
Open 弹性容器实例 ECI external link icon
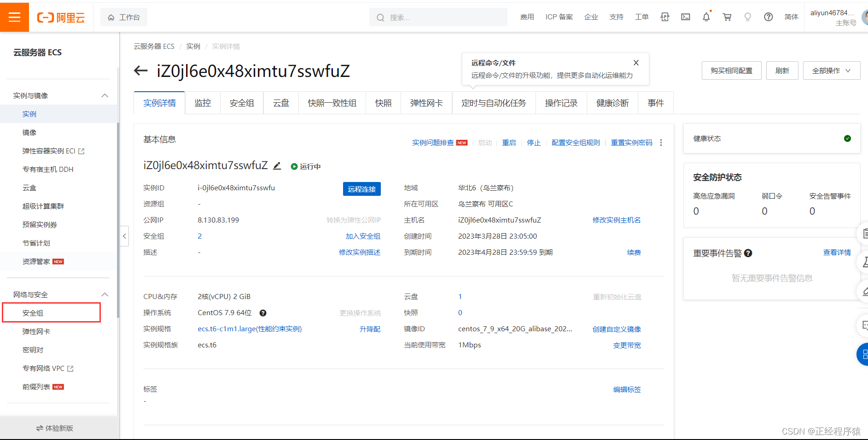82,151
